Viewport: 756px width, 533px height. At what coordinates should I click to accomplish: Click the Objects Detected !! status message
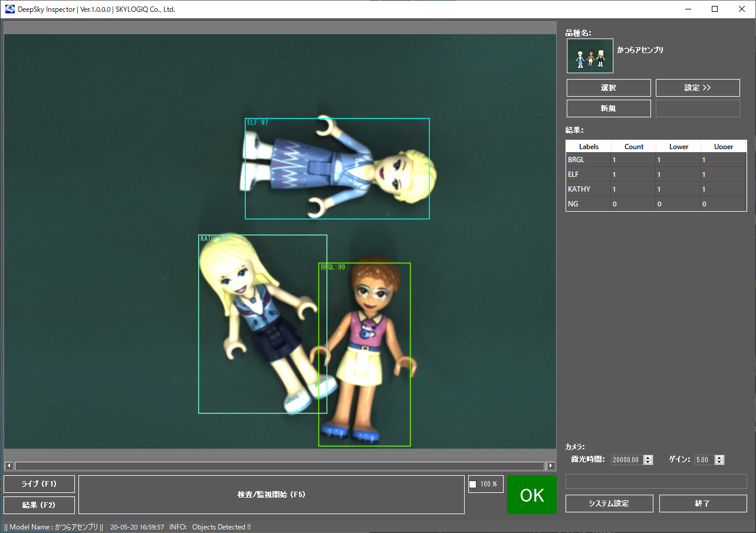point(222,527)
